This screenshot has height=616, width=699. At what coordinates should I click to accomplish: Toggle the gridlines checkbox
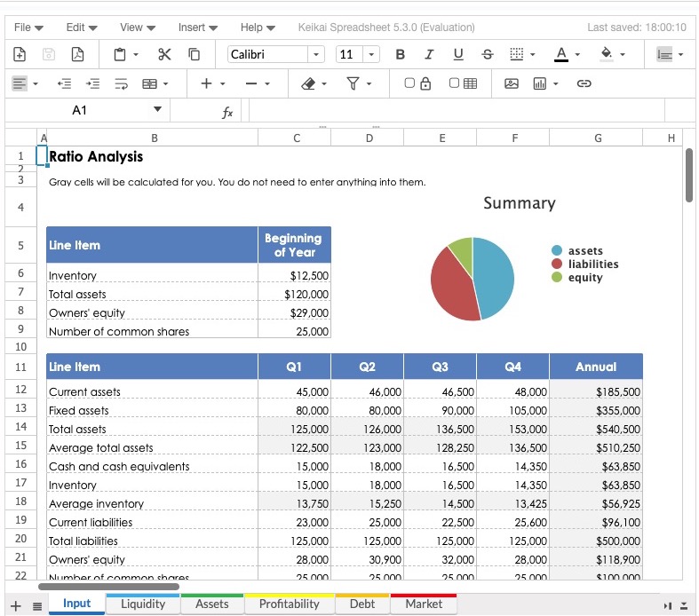[x=454, y=83]
